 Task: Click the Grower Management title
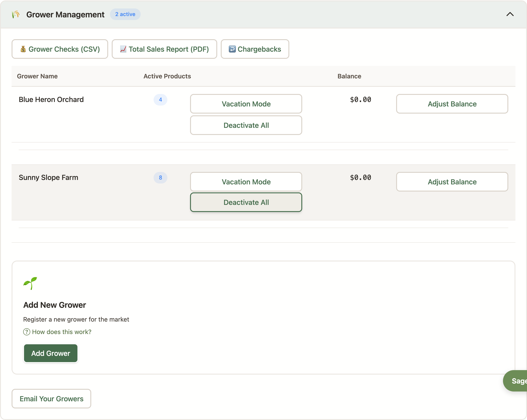pos(65,14)
